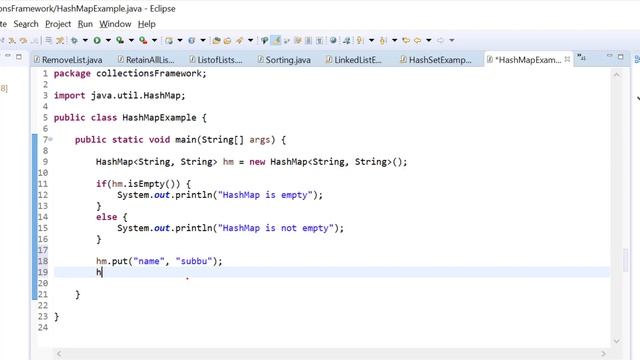Open the Window menu

[x=115, y=24]
